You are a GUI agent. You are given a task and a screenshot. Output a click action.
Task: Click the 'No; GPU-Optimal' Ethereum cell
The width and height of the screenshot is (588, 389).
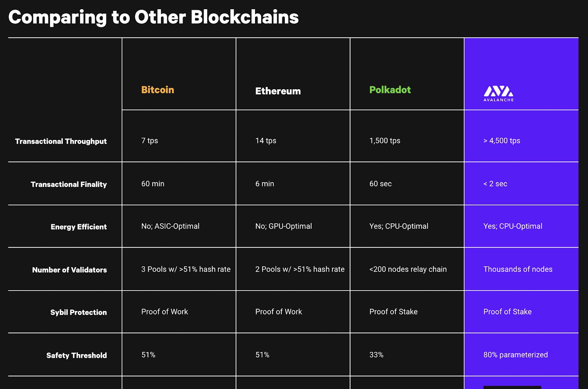283,226
